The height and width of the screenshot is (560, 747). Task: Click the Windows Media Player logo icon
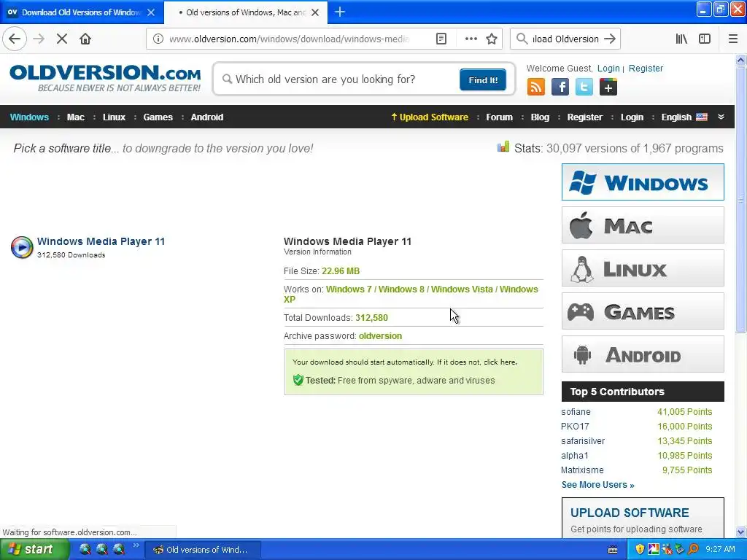(22, 247)
